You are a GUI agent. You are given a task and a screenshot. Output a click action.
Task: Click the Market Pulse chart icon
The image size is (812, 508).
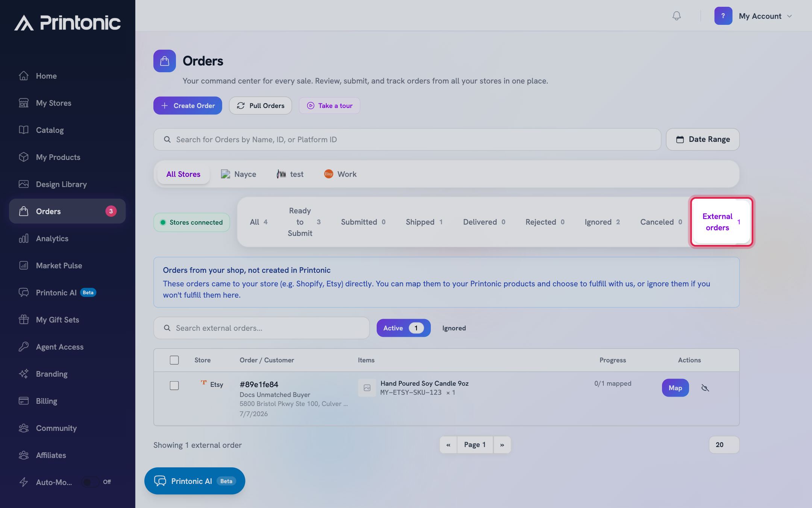[x=24, y=266]
